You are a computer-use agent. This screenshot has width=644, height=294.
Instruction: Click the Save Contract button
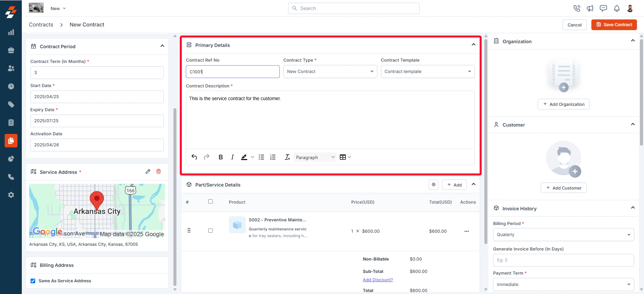(x=614, y=25)
